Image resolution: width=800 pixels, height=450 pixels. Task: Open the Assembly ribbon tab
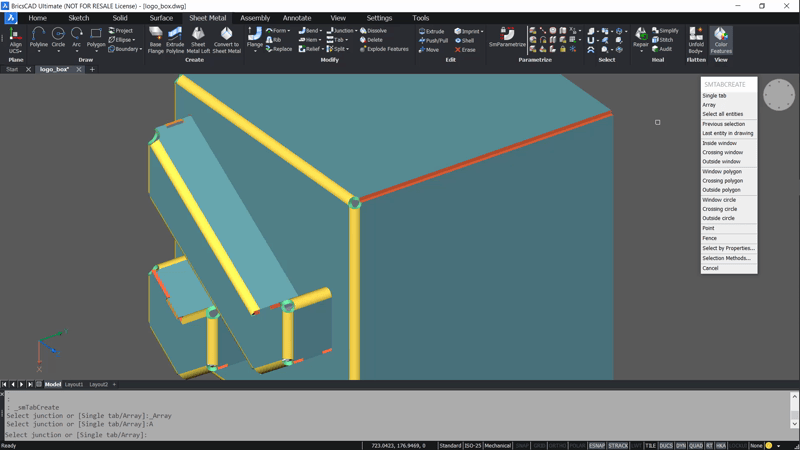tap(255, 18)
